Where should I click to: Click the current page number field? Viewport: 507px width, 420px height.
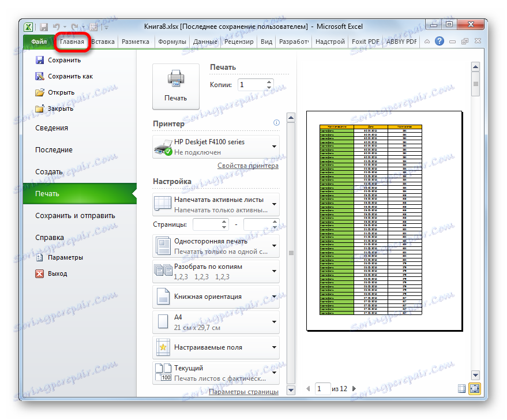(x=322, y=389)
